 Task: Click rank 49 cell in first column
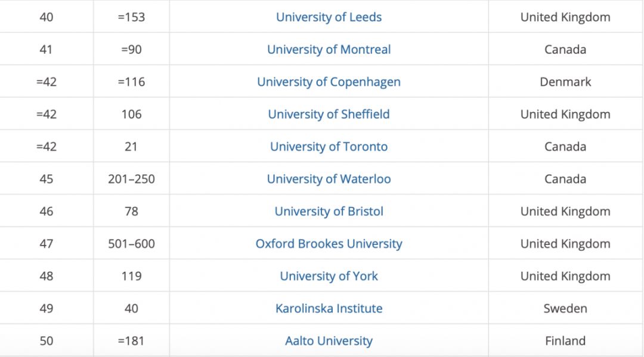point(47,309)
